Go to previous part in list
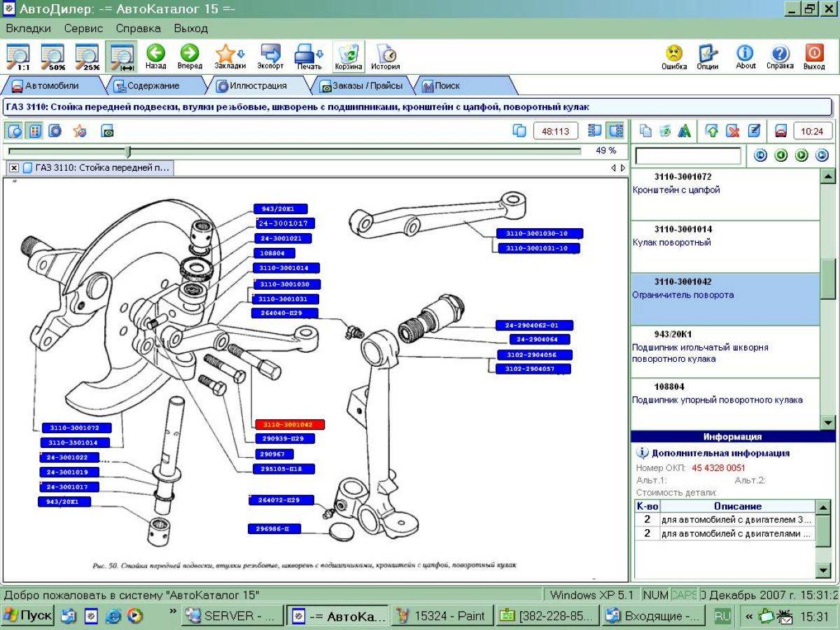 pos(782,155)
